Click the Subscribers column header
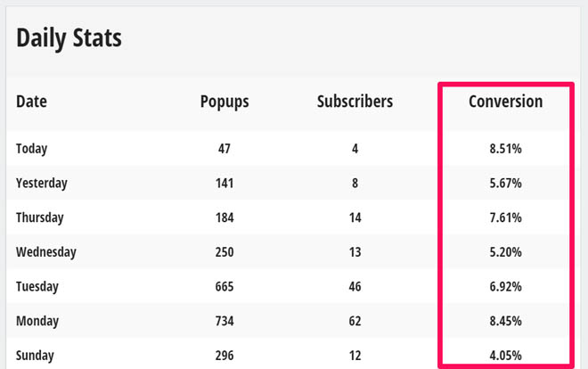The width and height of the screenshot is (588, 369). coord(355,102)
